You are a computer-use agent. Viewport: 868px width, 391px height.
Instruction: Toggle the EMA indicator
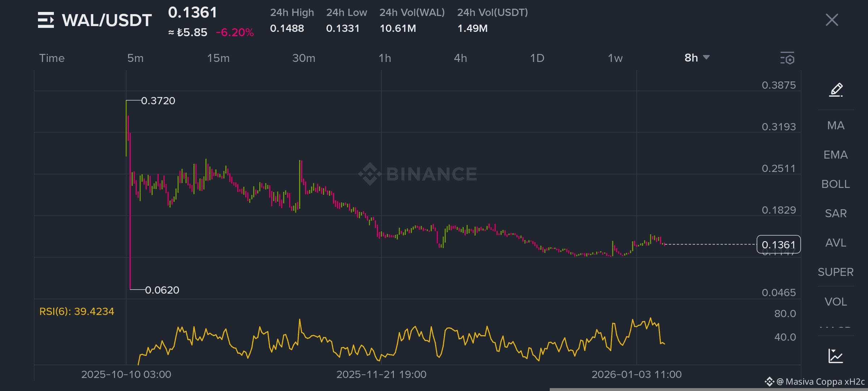(x=835, y=155)
